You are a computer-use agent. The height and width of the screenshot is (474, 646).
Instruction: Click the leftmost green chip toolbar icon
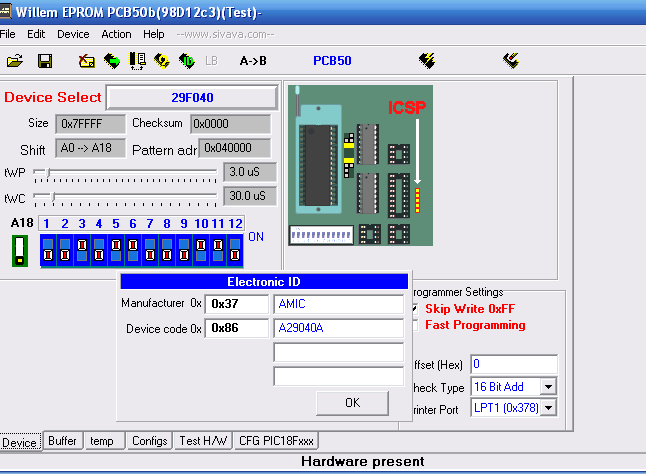coord(111,61)
